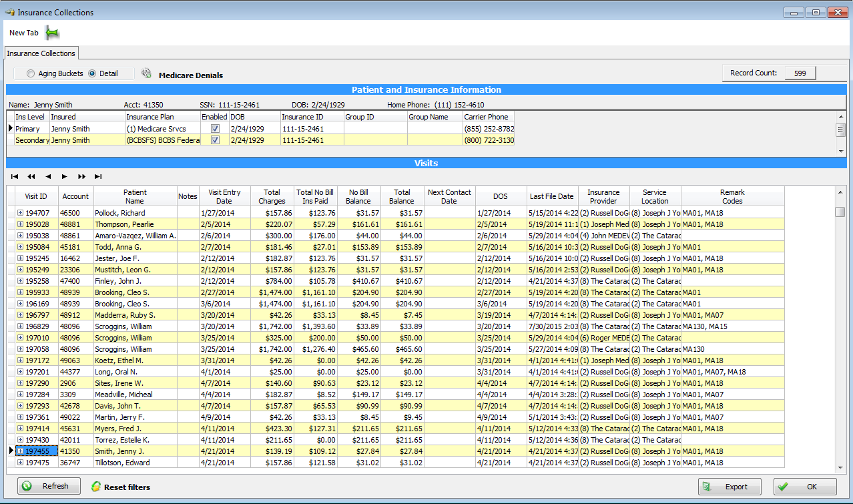Click carrier phone (800) 722-3130 cell
This screenshot has width=853, height=504.
click(489, 140)
